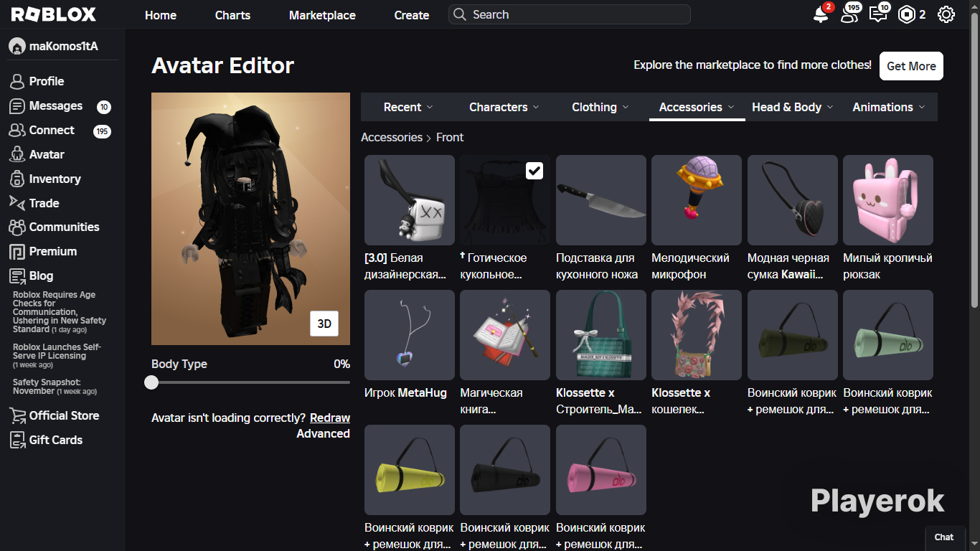
Task: Click the Search input field
Action: (570, 14)
